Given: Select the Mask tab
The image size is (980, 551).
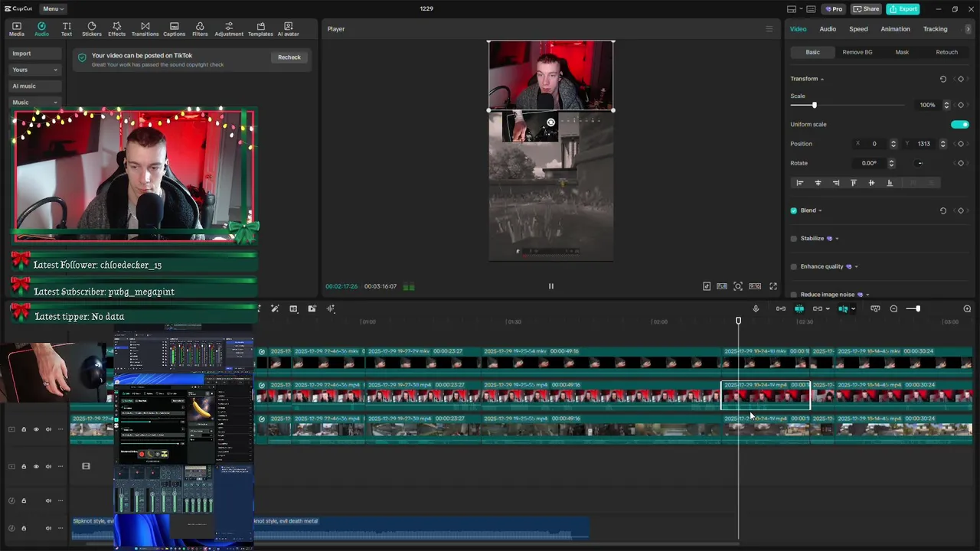Looking at the screenshot, I should (x=902, y=52).
